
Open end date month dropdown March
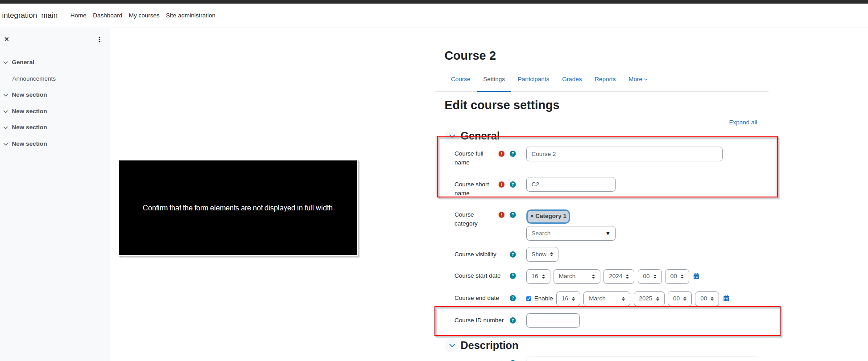point(607,299)
